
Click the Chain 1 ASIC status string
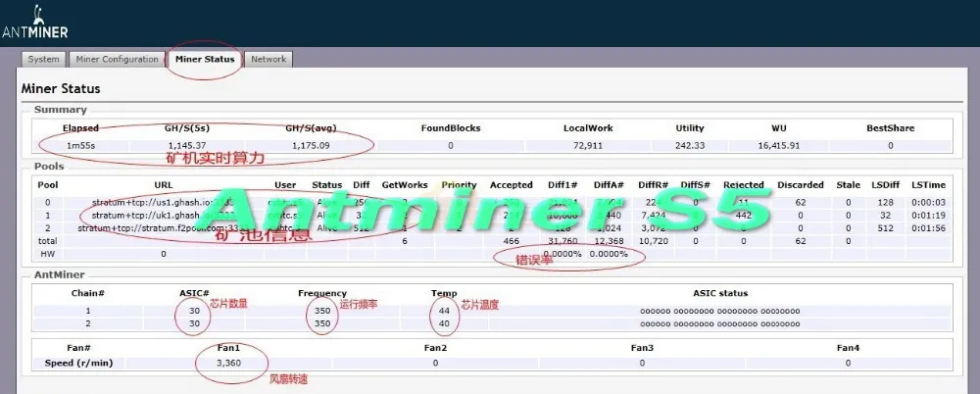(x=720, y=311)
